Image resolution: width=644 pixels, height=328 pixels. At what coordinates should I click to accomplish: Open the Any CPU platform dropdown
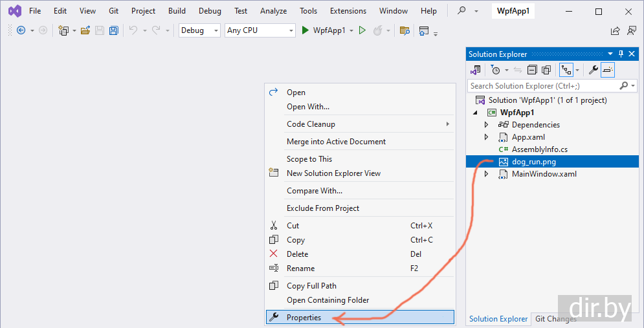pos(260,30)
